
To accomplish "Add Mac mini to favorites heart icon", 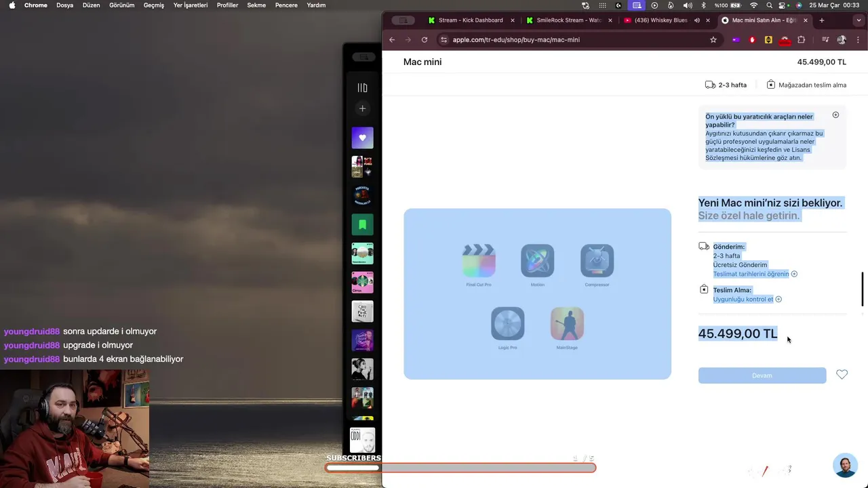I will pyautogui.click(x=842, y=375).
